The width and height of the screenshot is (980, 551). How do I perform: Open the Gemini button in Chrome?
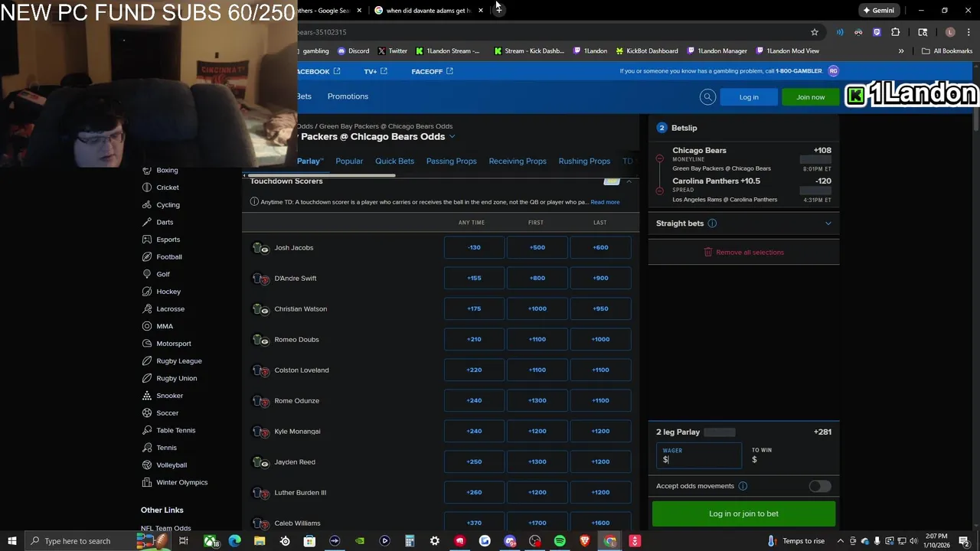pyautogui.click(x=879, y=11)
